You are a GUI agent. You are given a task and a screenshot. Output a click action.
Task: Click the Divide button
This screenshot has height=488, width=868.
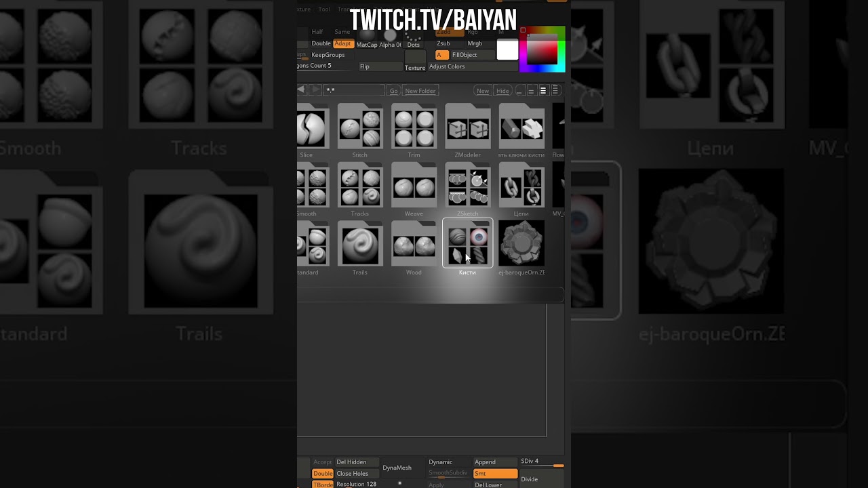tap(541, 479)
